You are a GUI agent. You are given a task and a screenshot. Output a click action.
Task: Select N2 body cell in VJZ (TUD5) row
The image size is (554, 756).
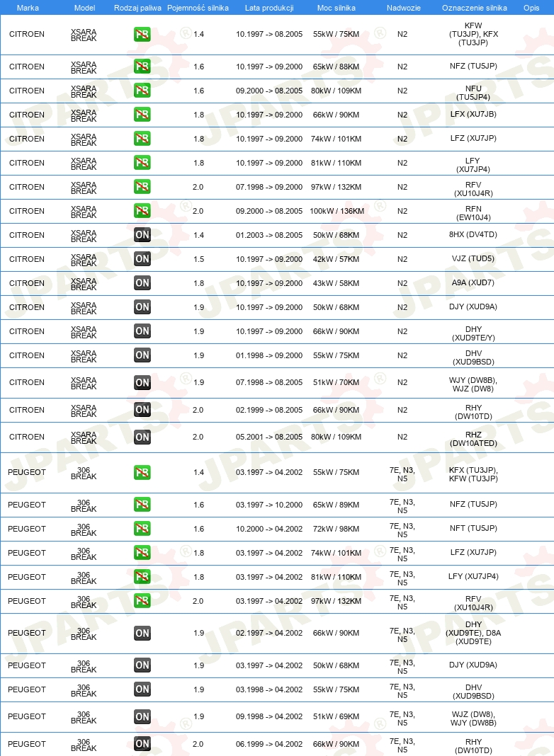(x=402, y=259)
